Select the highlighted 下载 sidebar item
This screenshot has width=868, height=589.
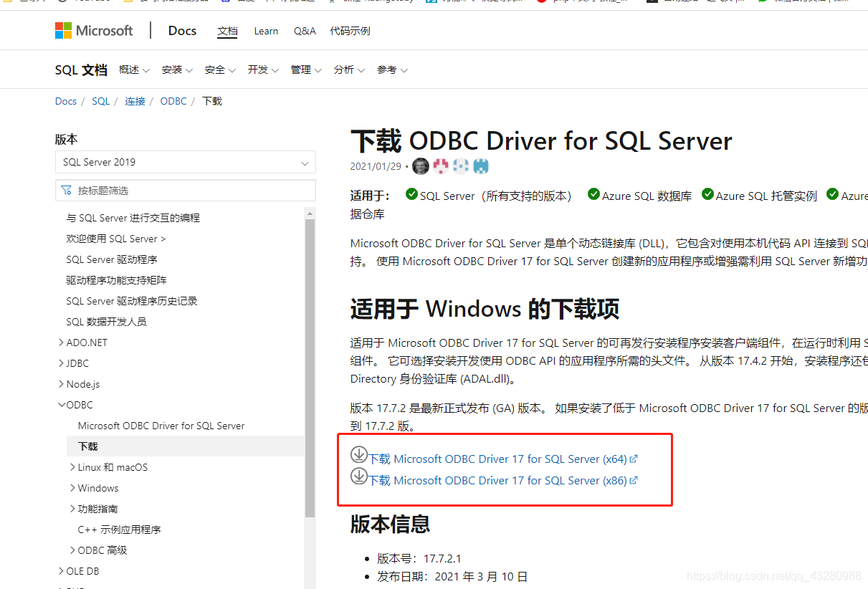click(x=185, y=446)
